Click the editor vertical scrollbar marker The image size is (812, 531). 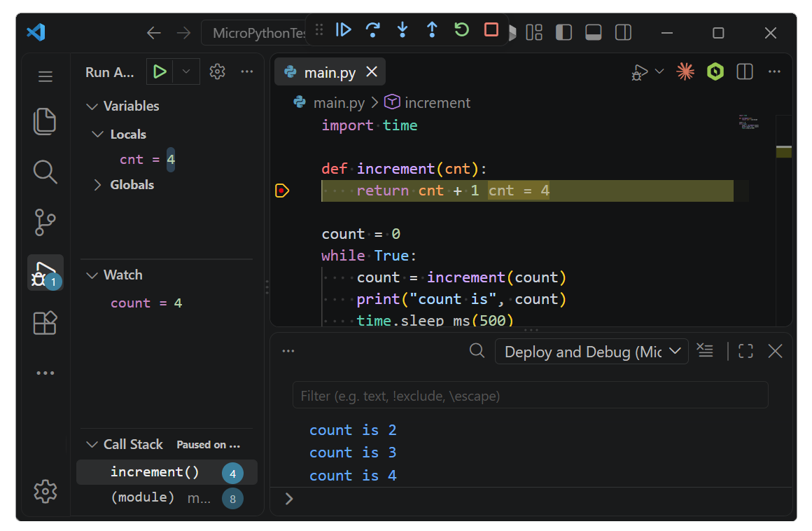tap(783, 152)
